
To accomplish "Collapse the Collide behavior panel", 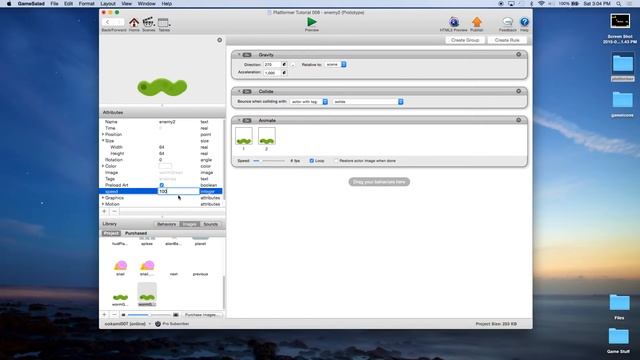I will click(239, 91).
